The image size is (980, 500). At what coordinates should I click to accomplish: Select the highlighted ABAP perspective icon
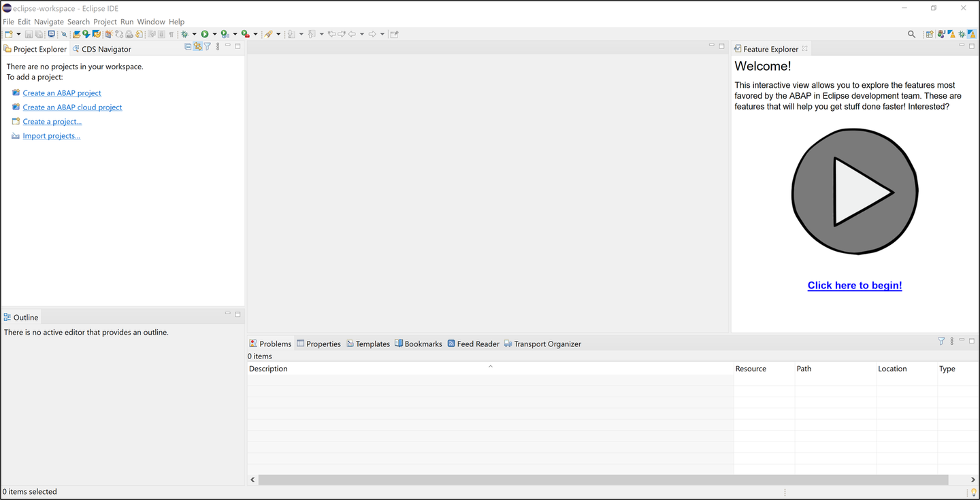pos(972,34)
